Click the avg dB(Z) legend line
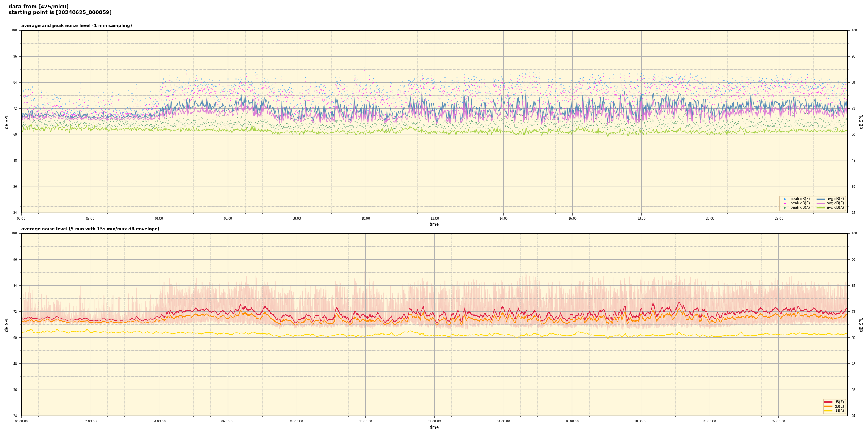Viewport: 868px width, 434px height. 820,199
